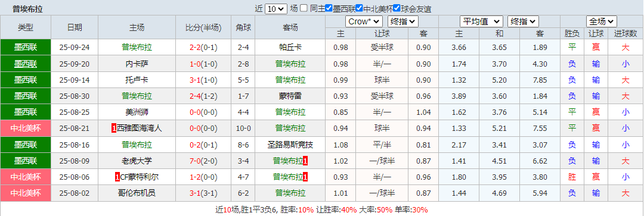Viewport: 644px width, 216px height.
Task: Click the date 25-08-30
Action: 75,96
